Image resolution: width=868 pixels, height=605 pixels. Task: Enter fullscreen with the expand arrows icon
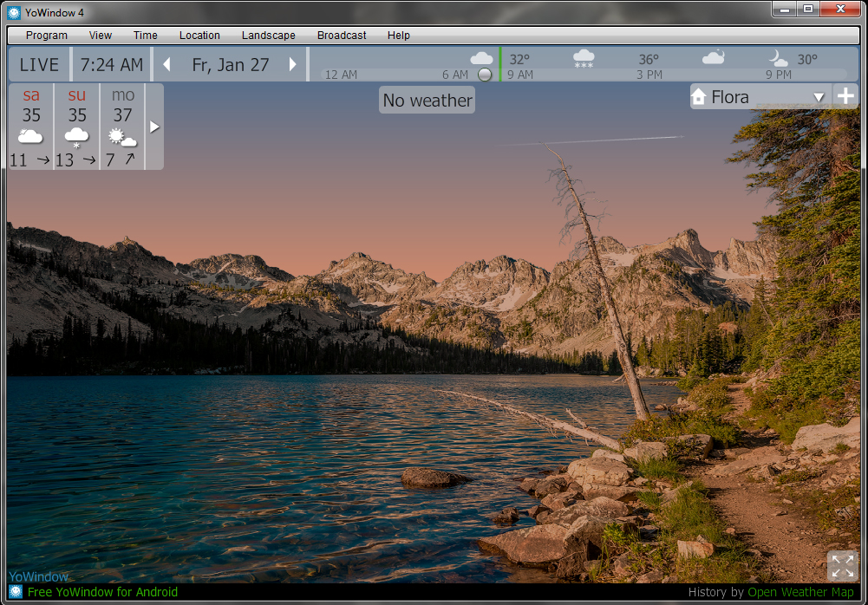(x=842, y=566)
